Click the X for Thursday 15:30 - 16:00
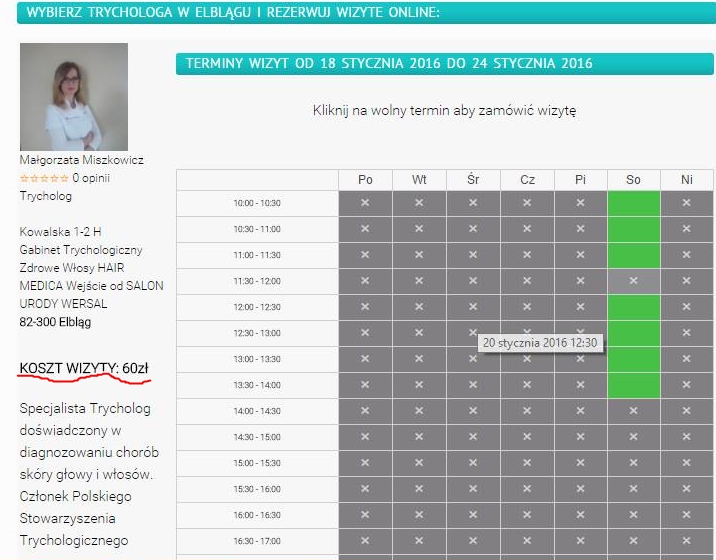Image resolution: width=716 pixels, height=560 pixels. (527, 489)
